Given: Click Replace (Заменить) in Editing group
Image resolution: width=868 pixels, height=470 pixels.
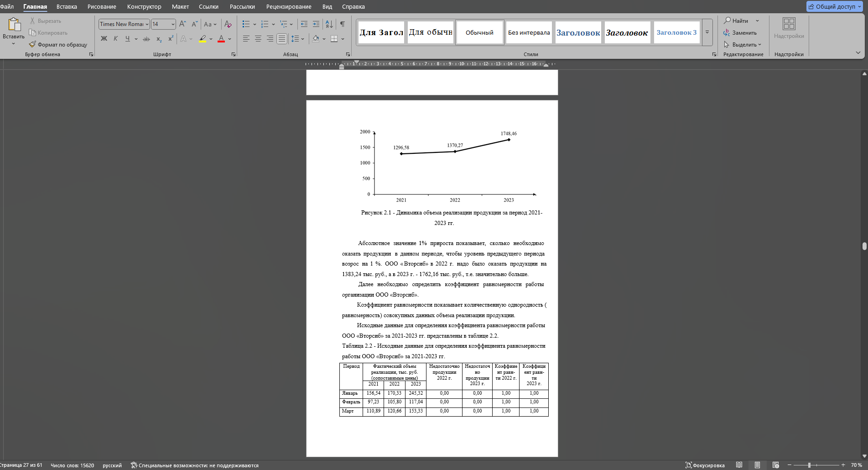Looking at the screenshot, I should (740, 33).
